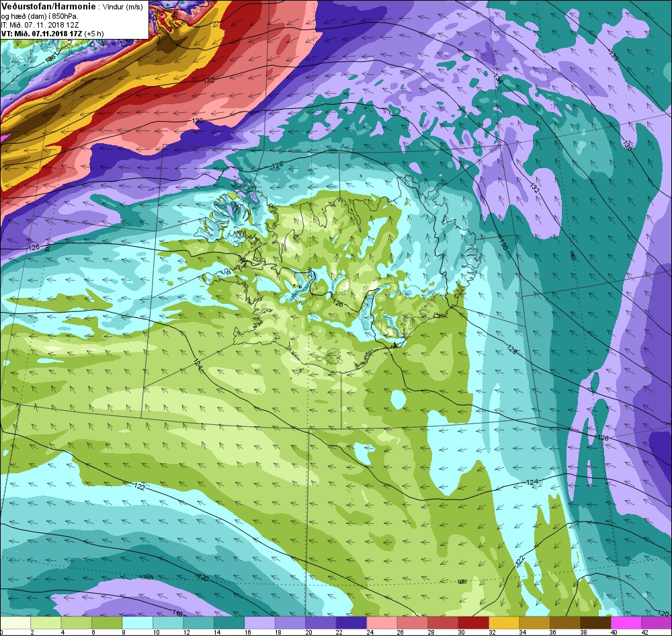
Task: Click the legend tick label '36'
Action: tap(553, 632)
